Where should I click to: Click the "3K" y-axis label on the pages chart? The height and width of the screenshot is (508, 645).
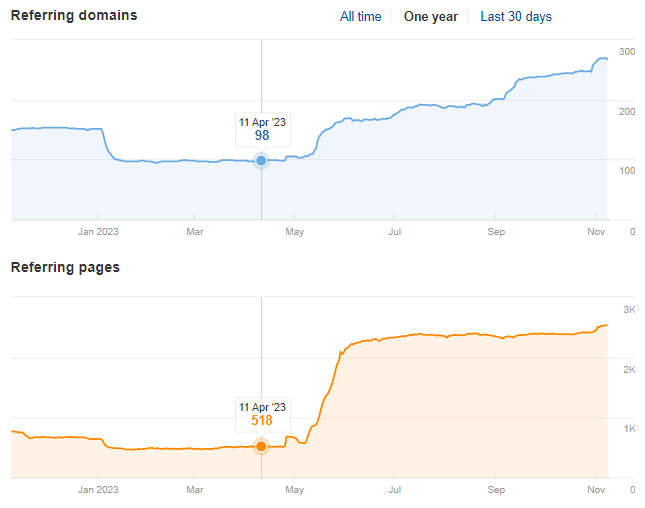click(629, 310)
